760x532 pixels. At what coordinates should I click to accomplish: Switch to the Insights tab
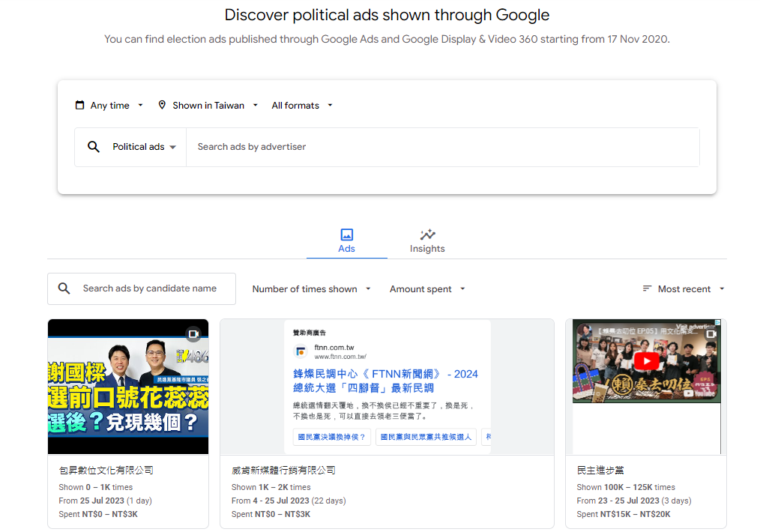pos(427,241)
